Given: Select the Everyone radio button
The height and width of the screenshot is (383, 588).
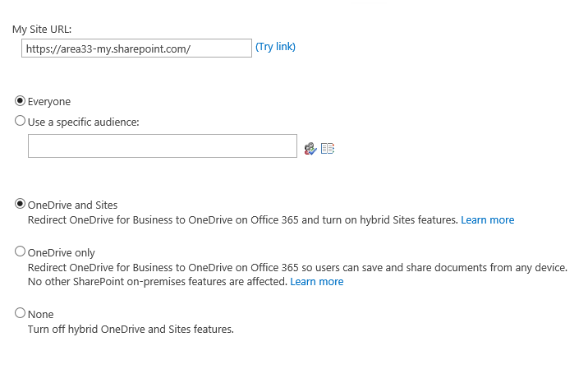Looking at the screenshot, I should tap(21, 101).
